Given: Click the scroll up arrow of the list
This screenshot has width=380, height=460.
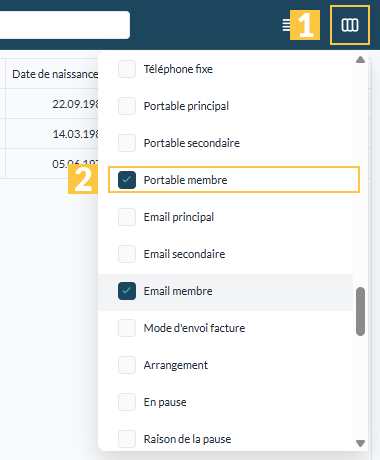Looking at the screenshot, I should pos(360,60).
